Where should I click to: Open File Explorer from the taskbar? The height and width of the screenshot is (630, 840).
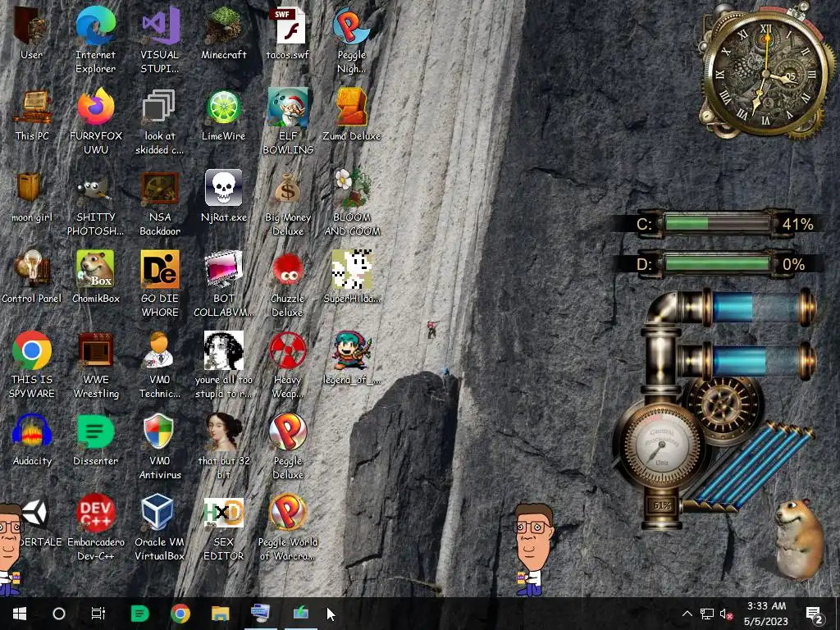tap(220, 614)
